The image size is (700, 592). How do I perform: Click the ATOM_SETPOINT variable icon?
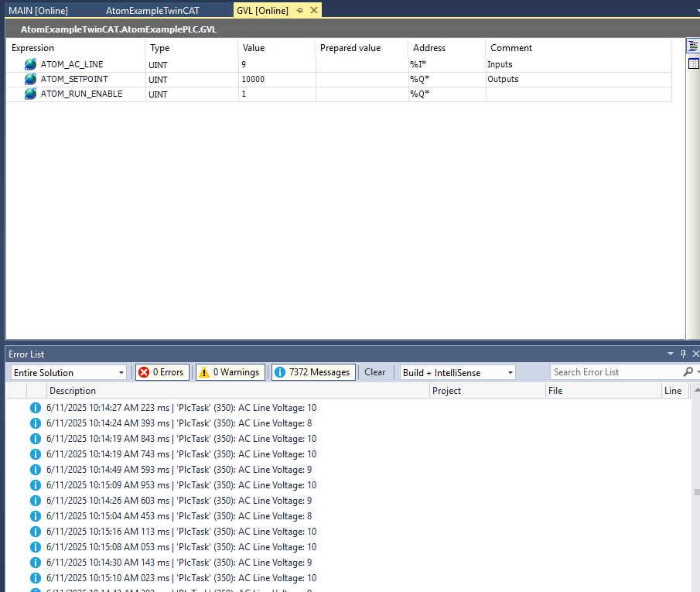[x=30, y=79]
